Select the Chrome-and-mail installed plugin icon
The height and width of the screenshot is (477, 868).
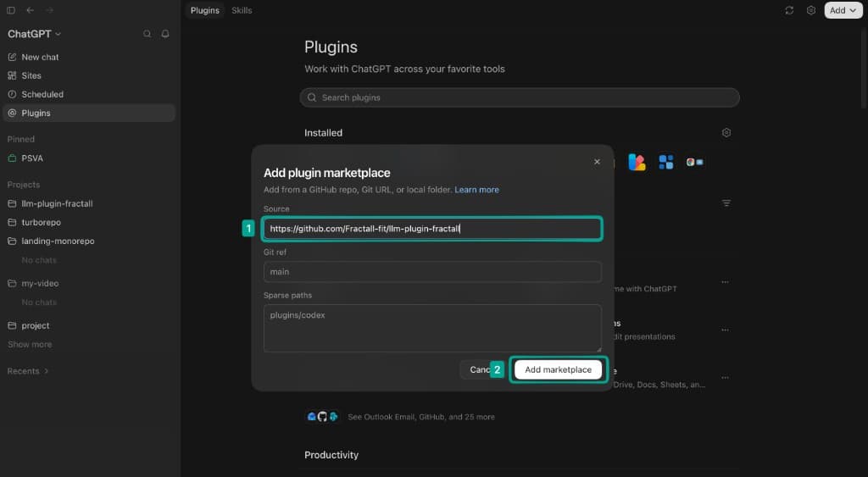(695, 162)
